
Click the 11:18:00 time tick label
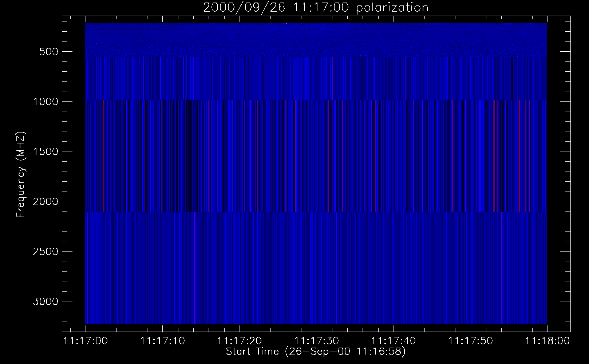point(548,341)
